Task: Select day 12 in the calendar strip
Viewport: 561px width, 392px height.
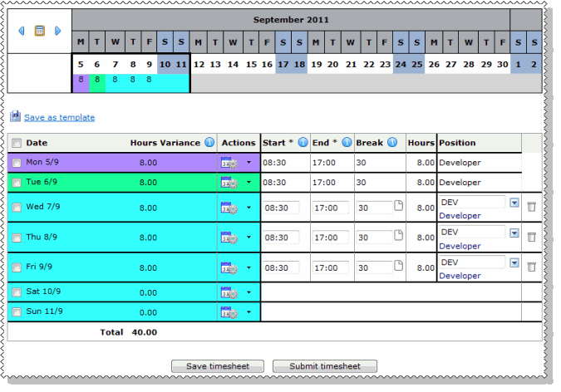Action: [x=199, y=65]
